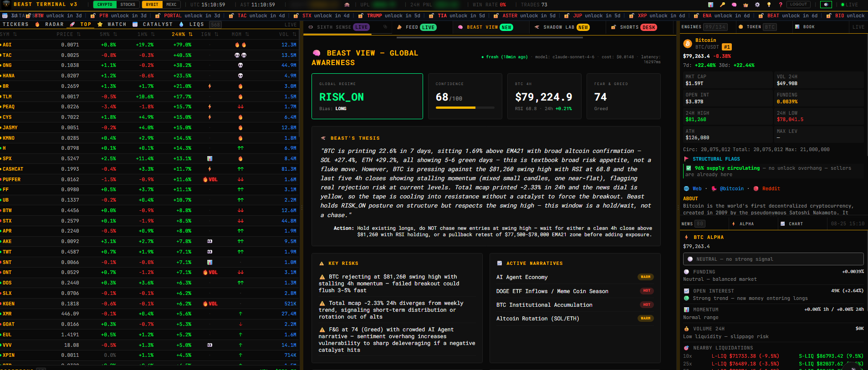The height and width of the screenshot is (370, 868).
Task: Toggle the LIVE label beside the BOOK tab
Action: 858,27
